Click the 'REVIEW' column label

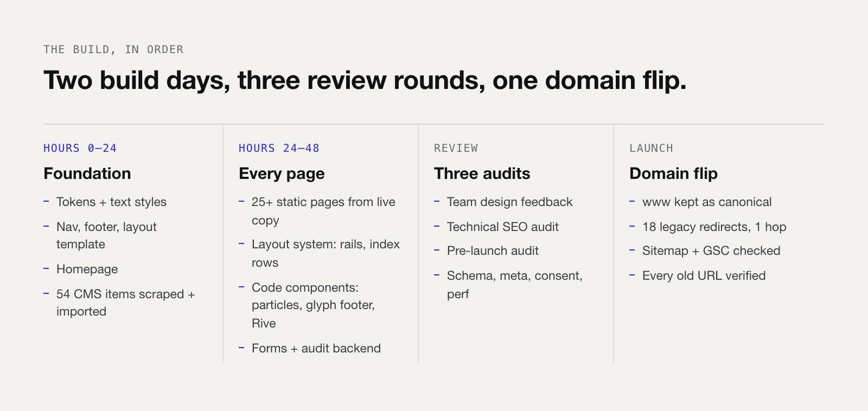coord(456,148)
